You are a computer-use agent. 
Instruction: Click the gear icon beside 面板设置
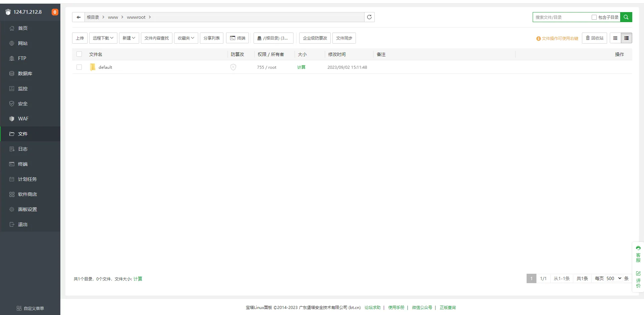[x=12, y=209]
